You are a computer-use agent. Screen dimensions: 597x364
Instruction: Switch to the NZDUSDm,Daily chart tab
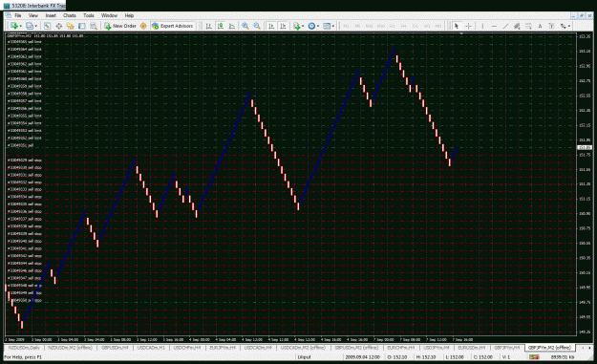coord(24,348)
